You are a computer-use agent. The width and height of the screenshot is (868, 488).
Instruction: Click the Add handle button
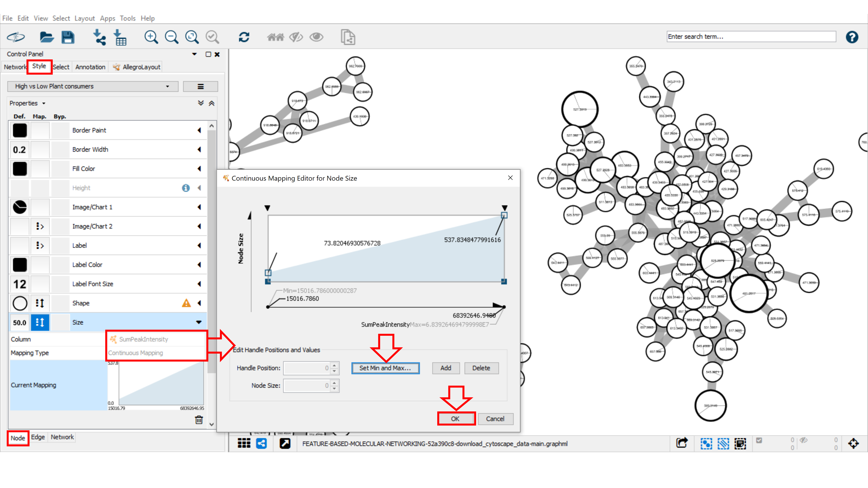[446, 368]
